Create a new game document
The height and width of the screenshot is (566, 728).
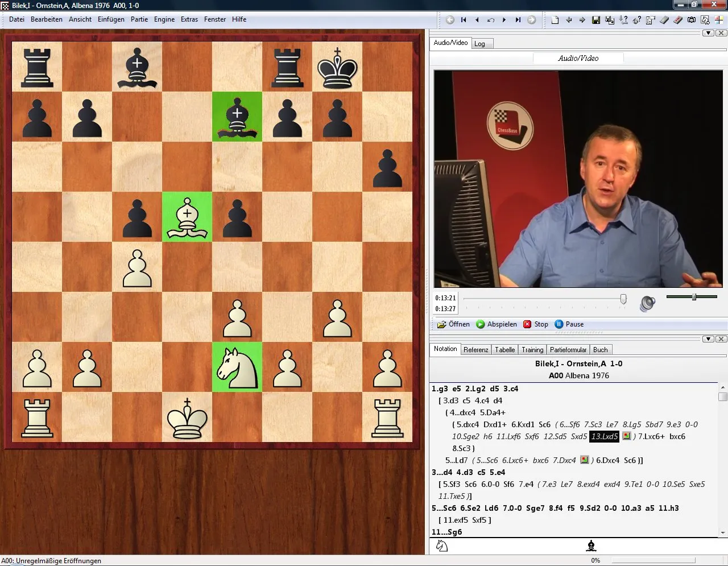tap(555, 20)
